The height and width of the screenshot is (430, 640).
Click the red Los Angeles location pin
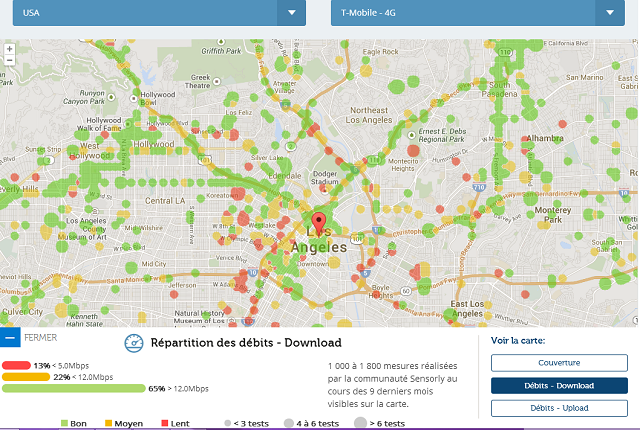(x=319, y=222)
